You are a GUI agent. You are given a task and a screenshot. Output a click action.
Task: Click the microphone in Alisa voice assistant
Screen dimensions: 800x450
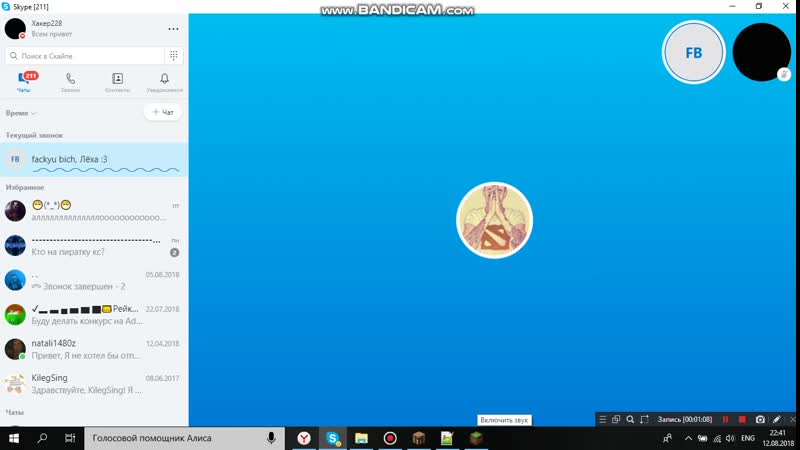click(271, 438)
